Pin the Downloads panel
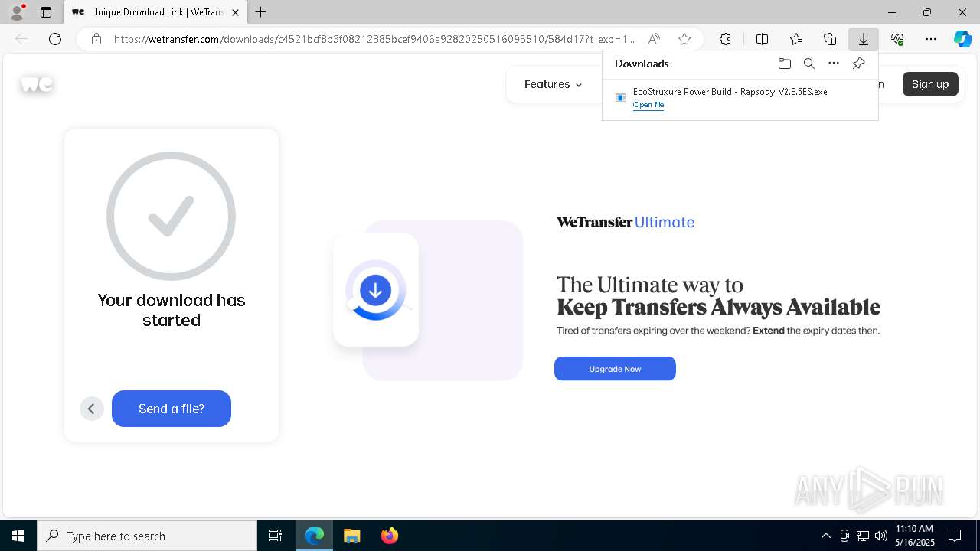 coord(858,64)
